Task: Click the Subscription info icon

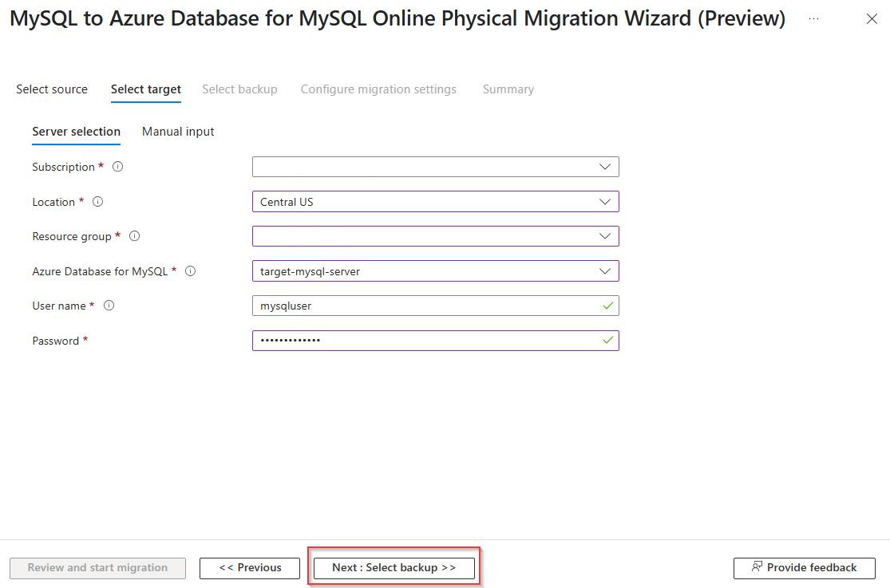Action: click(x=117, y=167)
